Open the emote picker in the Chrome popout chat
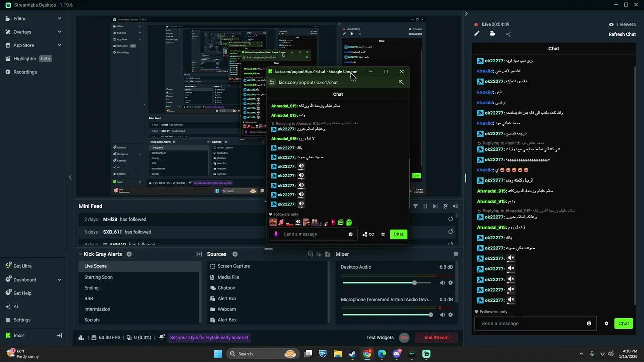This screenshot has height=362, width=644. click(x=351, y=234)
